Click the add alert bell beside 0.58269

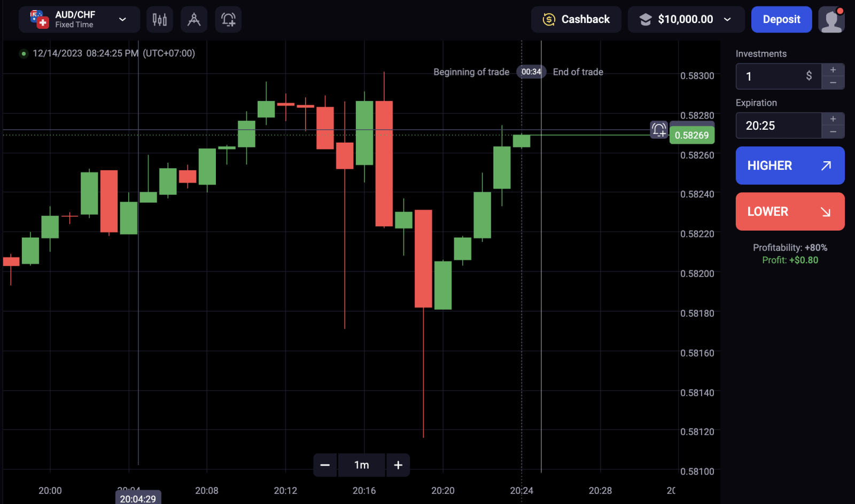coord(659,130)
